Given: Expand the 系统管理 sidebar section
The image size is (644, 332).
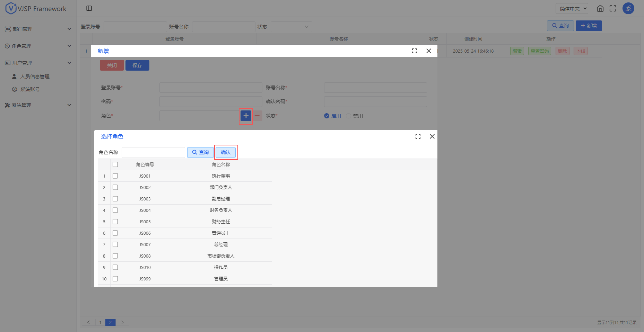Looking at the screenshot, I should point(37,105).
